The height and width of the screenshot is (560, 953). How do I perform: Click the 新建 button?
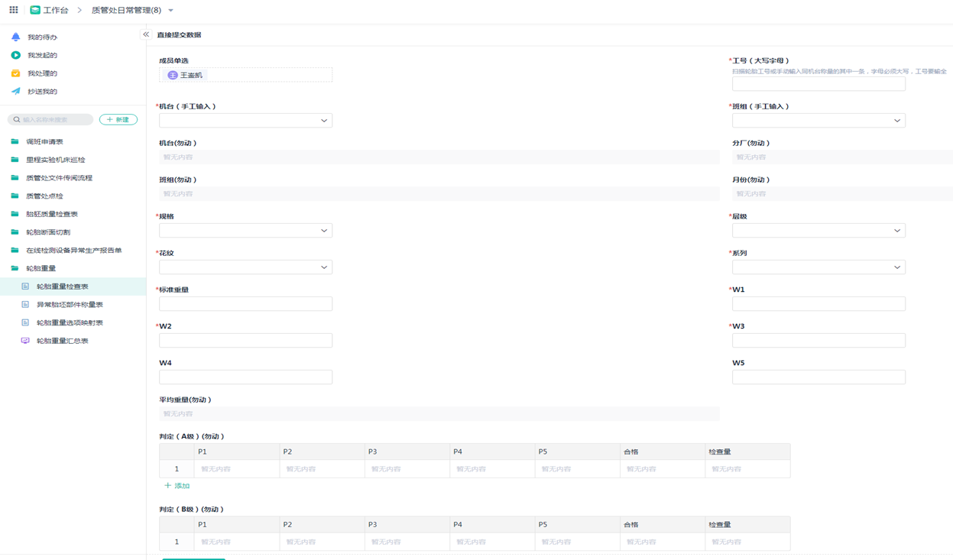pyautogui.click(x=118, y=120)
